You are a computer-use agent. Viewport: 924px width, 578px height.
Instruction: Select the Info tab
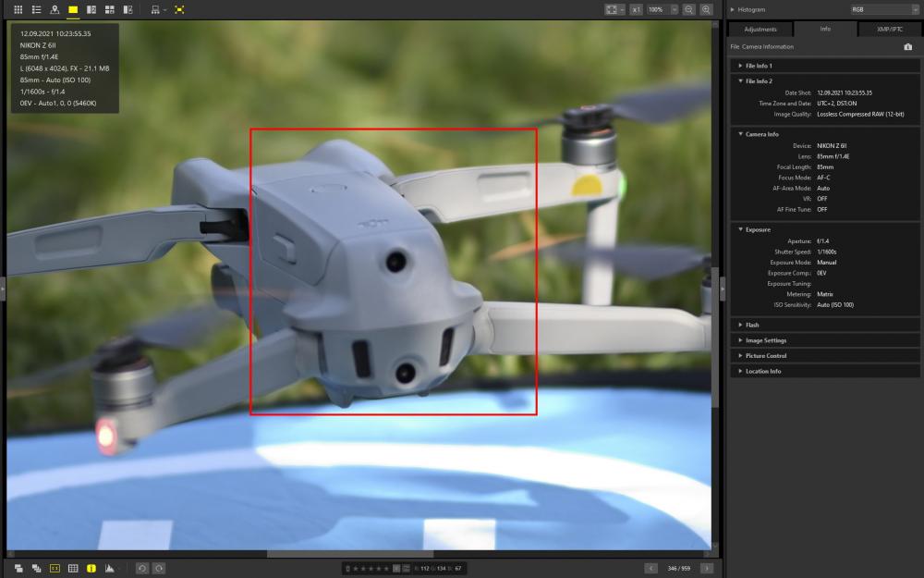pos(825,29)
